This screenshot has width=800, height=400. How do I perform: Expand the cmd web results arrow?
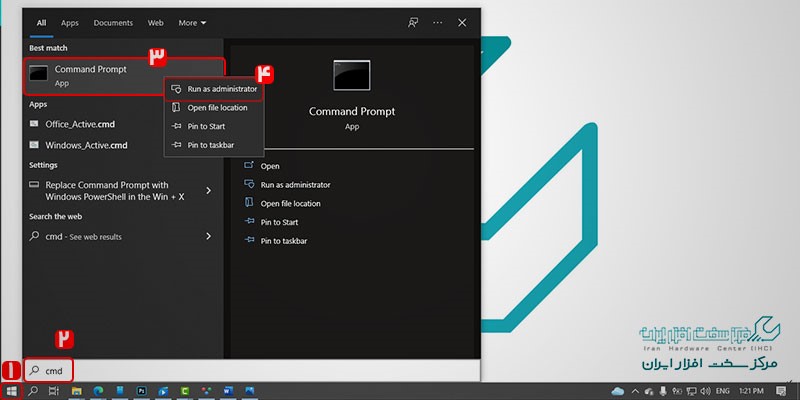pyautogui.click(x=208, y=236)
